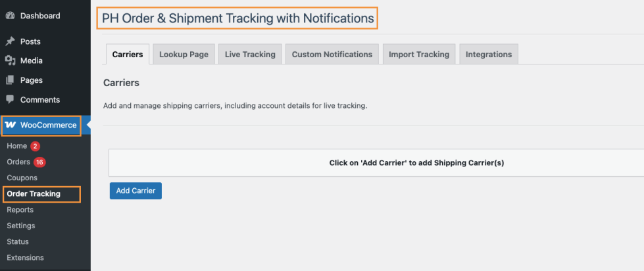The width and height of the screenshot is (644, 271).
Task: Click the Media library icon
Action: (x=10, y=61)
